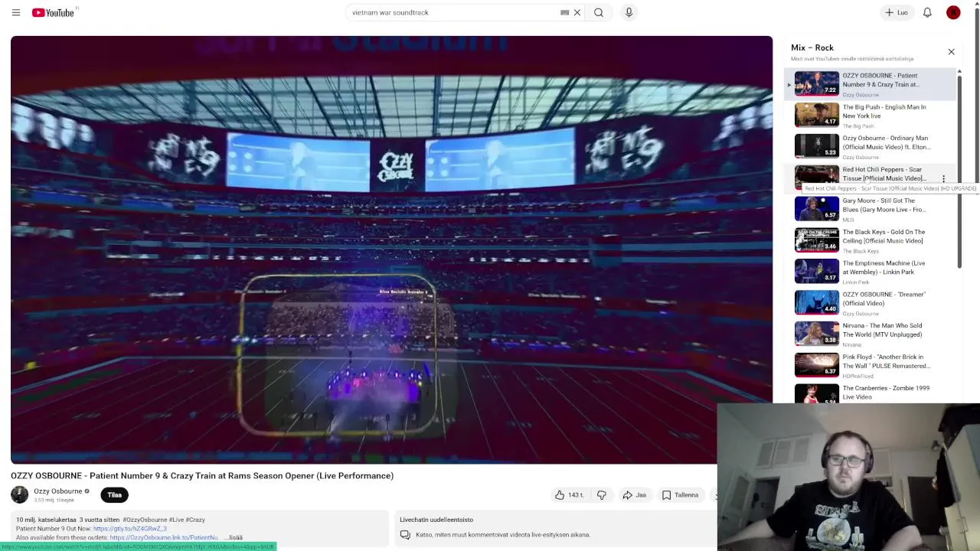Image resolution: width=980 pixels, height=551 pixels.
Task: Click title "Nirvana - The Man Who Sold The World"
Action: pyautogui.click(x=882, y=330)
